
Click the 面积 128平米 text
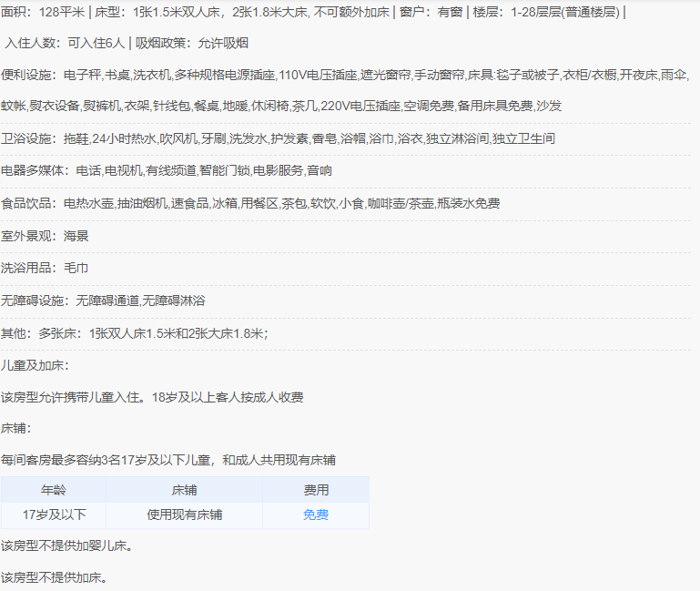(43, 14)
